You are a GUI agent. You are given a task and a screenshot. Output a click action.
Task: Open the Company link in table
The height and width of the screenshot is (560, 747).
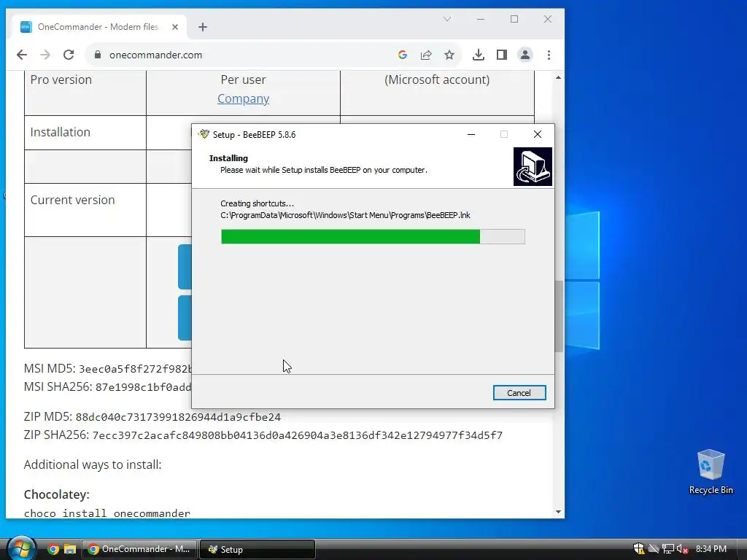pyautogui.click(x=243, y=98)
